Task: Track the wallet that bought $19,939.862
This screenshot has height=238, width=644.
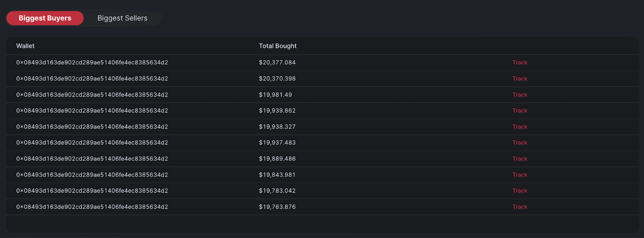Action: [x=520, y=111]
